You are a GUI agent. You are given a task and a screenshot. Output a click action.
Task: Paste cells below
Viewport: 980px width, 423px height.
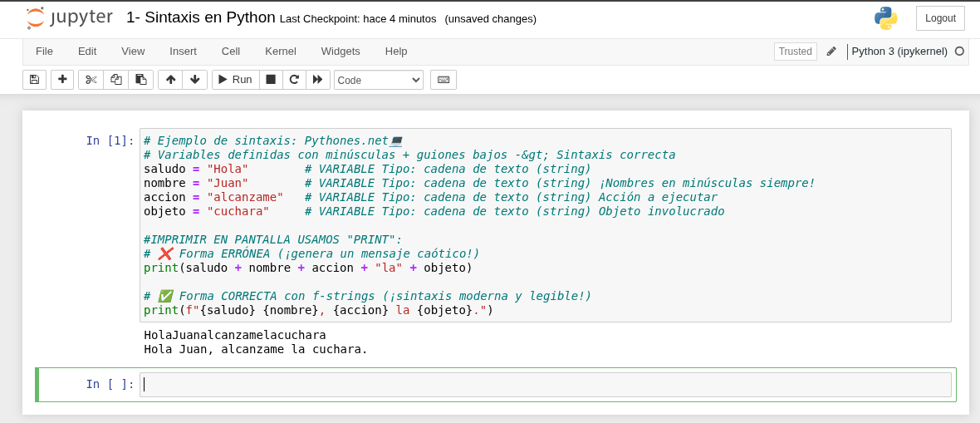coord(140,80)
